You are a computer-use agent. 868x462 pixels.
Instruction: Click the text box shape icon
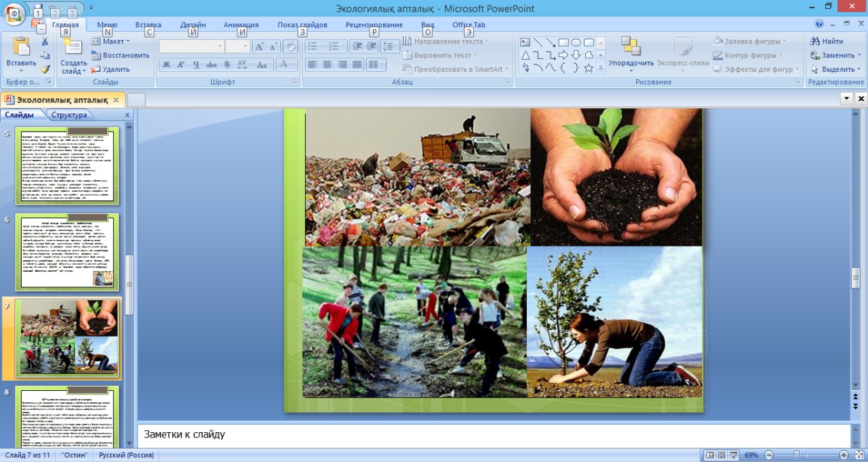[526, 42]
